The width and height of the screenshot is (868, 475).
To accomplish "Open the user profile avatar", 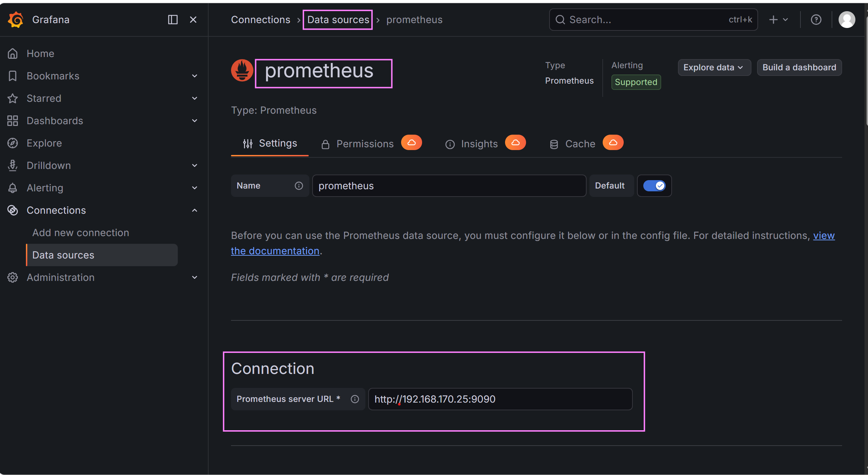I will tap(847, 20).
